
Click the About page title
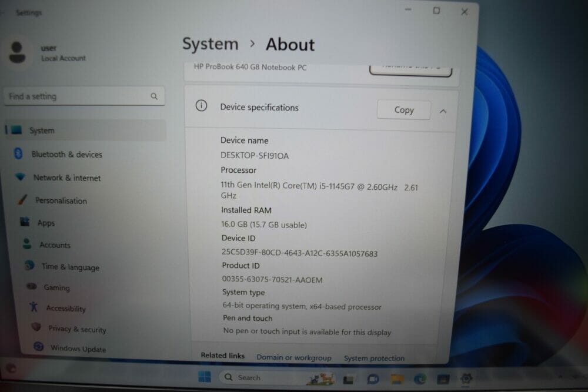point(290,45)
